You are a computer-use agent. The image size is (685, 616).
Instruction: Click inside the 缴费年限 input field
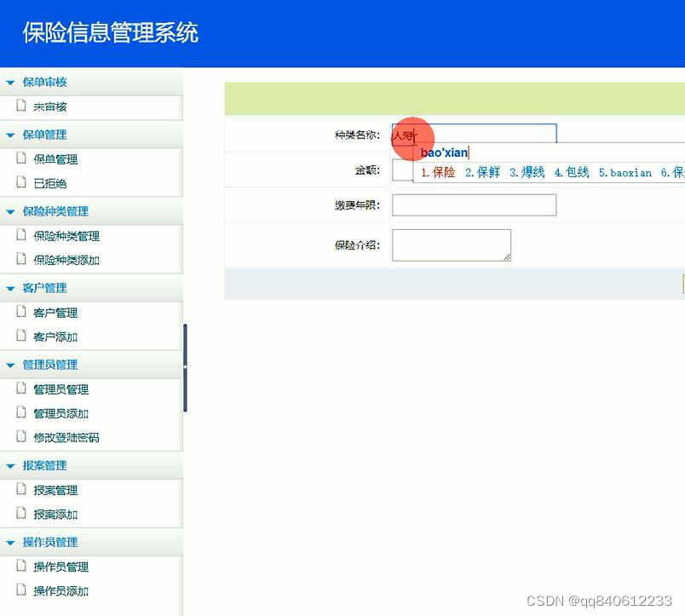pyautogui.click(x=472, y=204)
